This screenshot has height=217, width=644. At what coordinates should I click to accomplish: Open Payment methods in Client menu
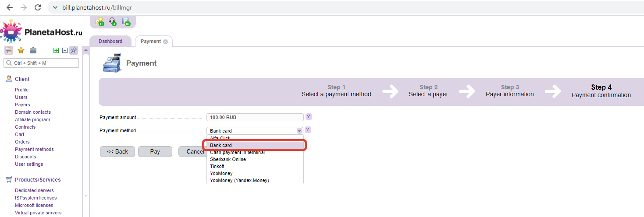[34, 149]
